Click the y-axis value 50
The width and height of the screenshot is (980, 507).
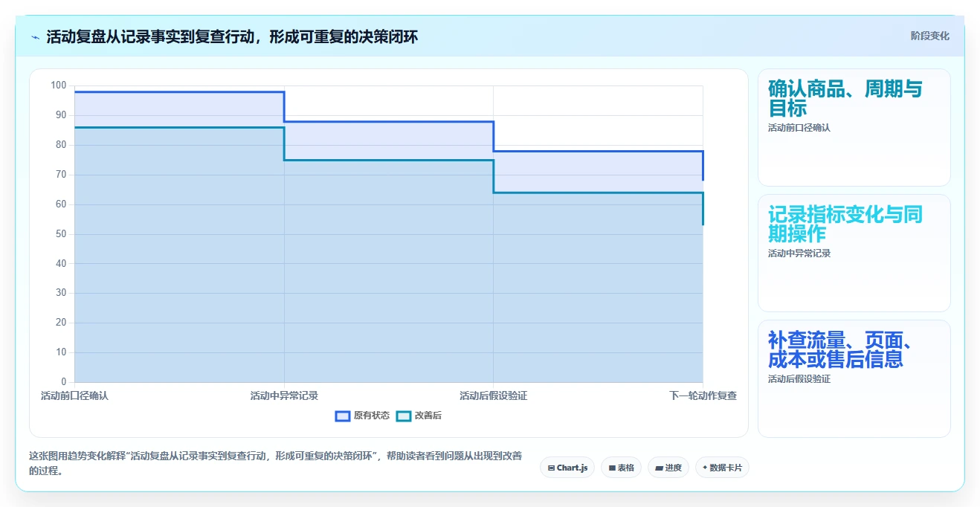pyautogui.click(x=61, y=233)
